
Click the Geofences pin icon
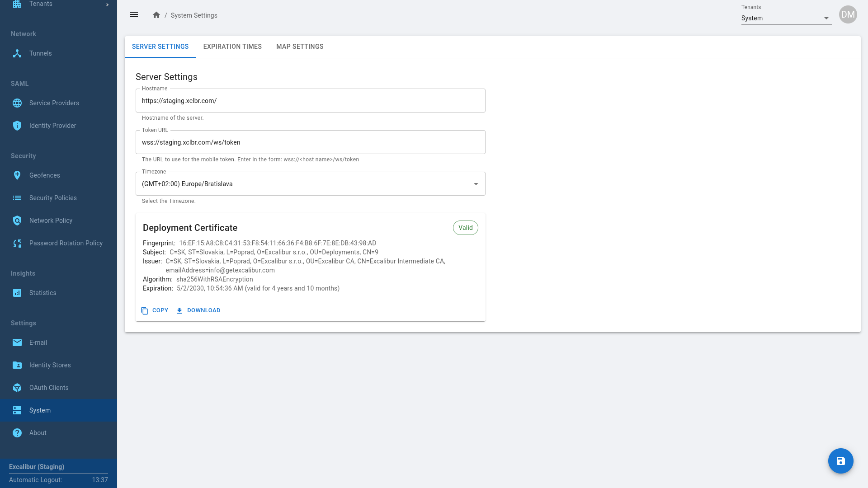pyautogui.click(x=17, y=175)
